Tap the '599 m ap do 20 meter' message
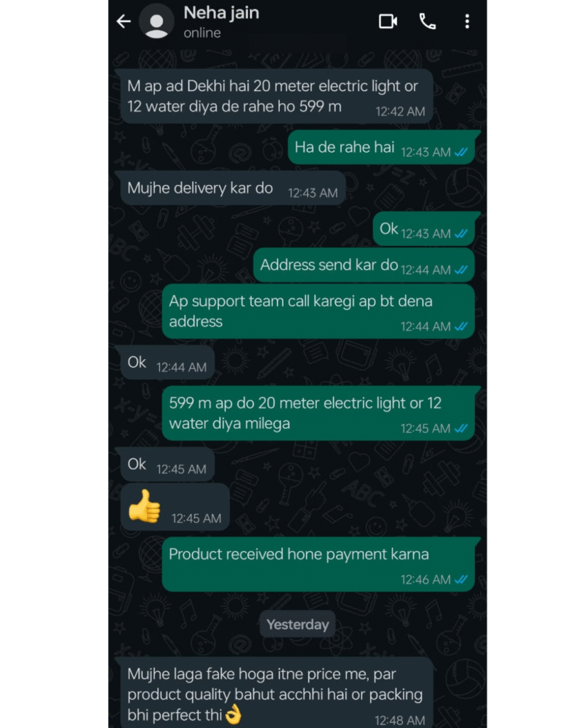The height and width of the screenshot is (728, 582). click(318, 413)
